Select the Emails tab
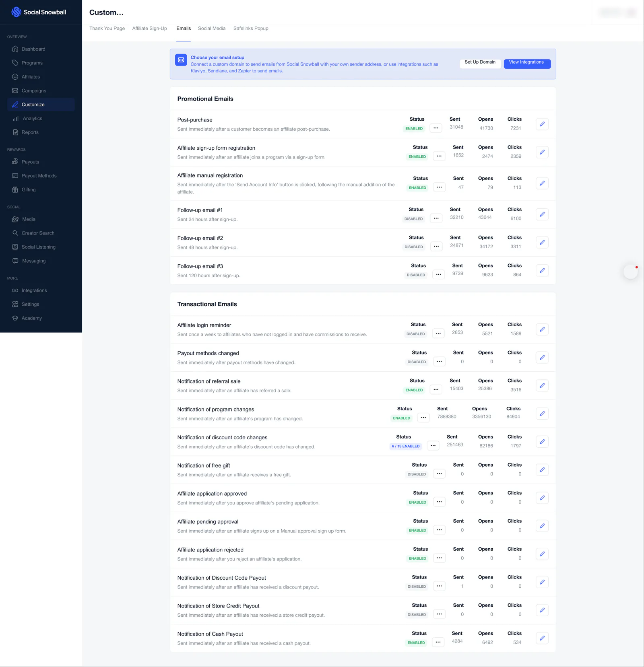644x667 pixels. click(184, 29)
